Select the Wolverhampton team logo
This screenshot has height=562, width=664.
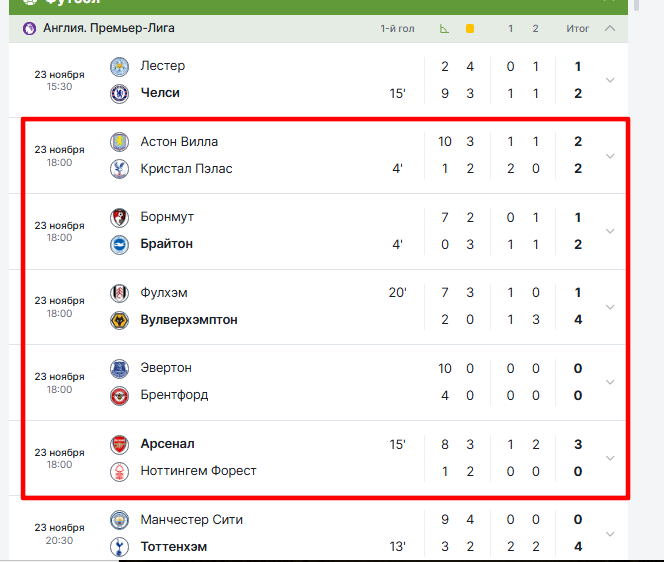point(120,320)
